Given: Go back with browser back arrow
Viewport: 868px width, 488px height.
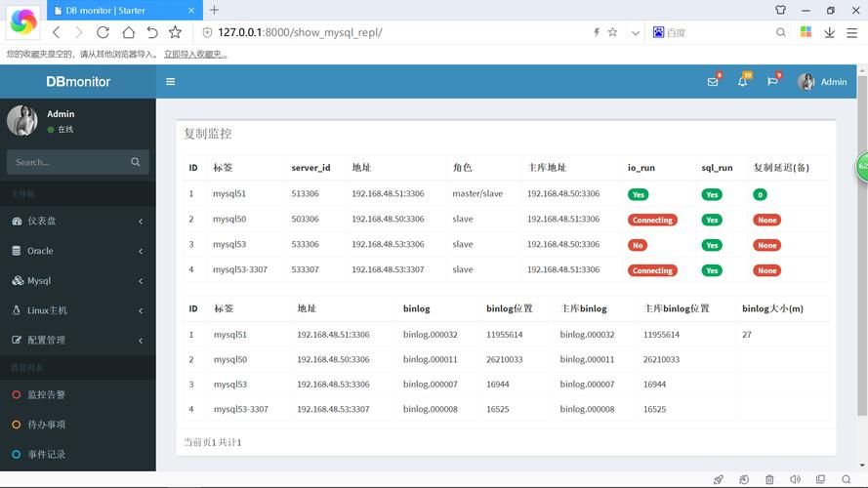Looking at the screenshot, I should (57, 32).
